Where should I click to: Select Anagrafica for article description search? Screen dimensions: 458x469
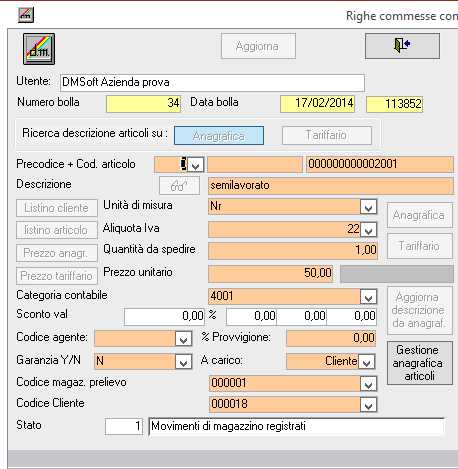pyautogui.click(x=219, y=135)
